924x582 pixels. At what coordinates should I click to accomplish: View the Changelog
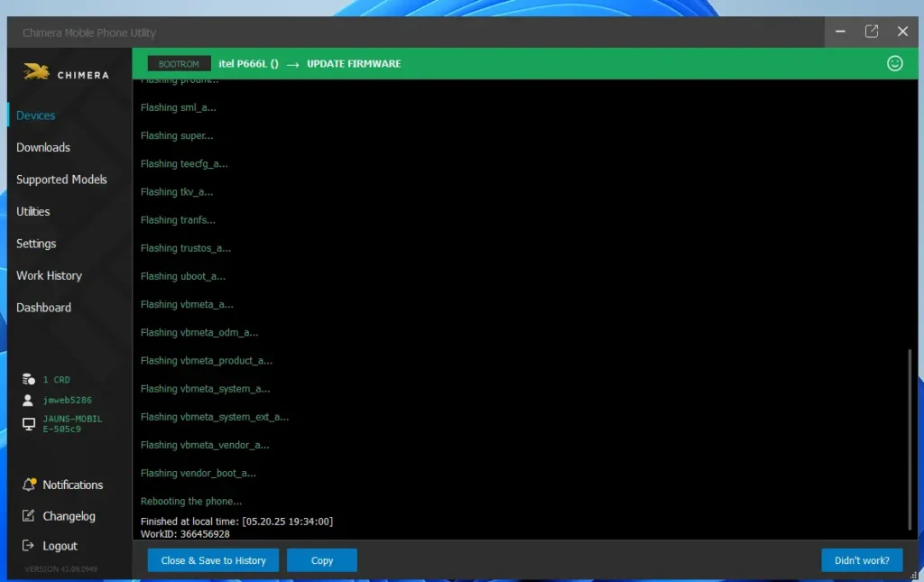pos(69,516)
